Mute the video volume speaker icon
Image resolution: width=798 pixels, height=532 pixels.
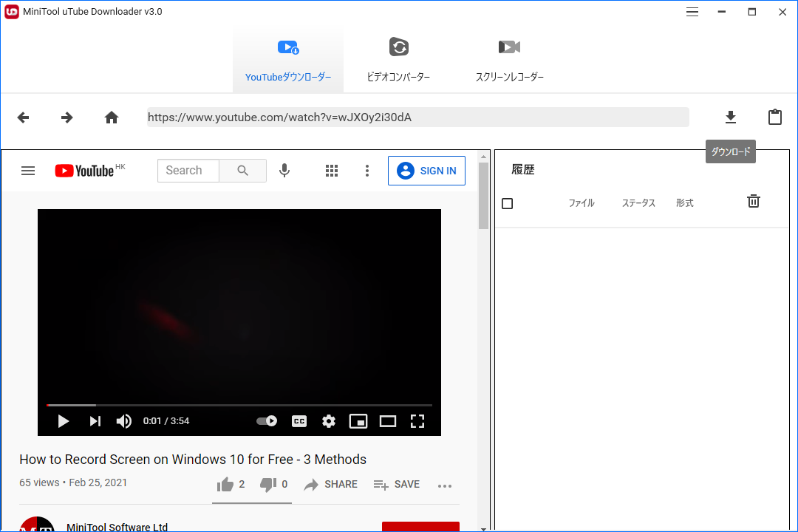point(123,421)
